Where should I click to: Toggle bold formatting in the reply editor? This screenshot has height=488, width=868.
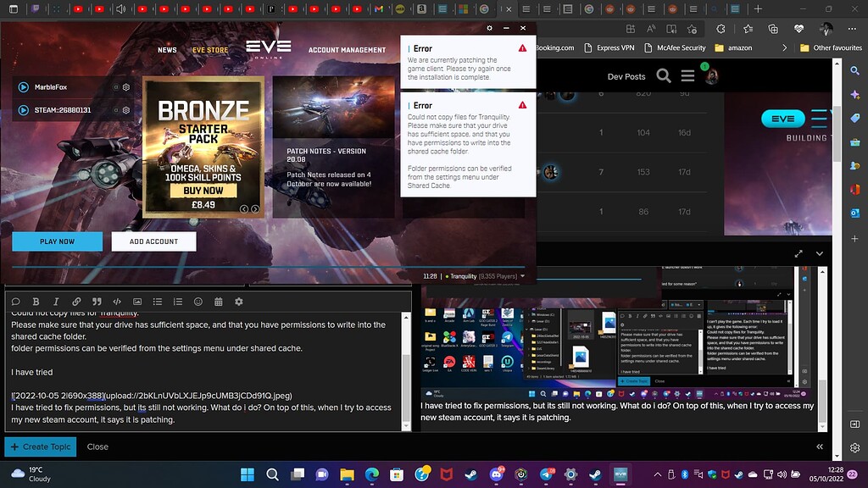point(36,302)
